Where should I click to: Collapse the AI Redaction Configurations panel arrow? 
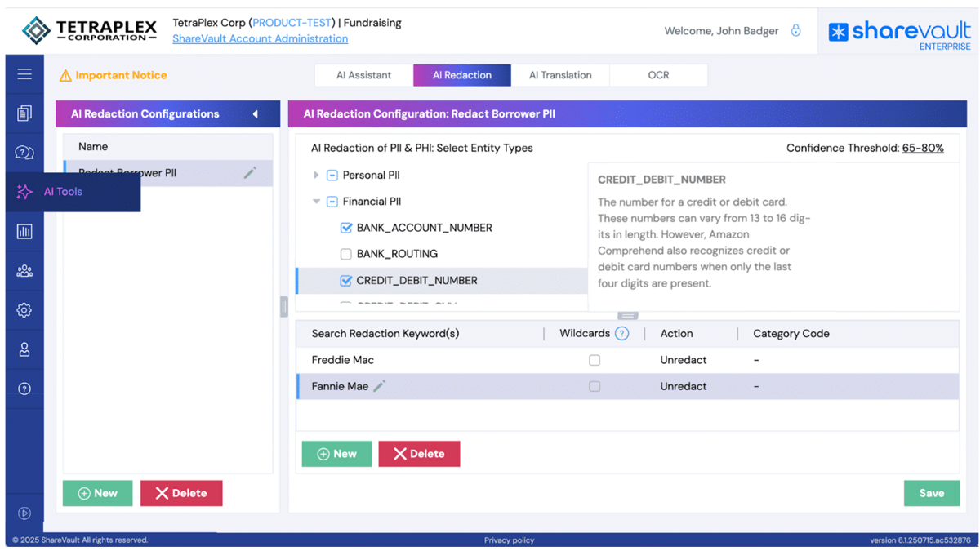click(255, 114)
